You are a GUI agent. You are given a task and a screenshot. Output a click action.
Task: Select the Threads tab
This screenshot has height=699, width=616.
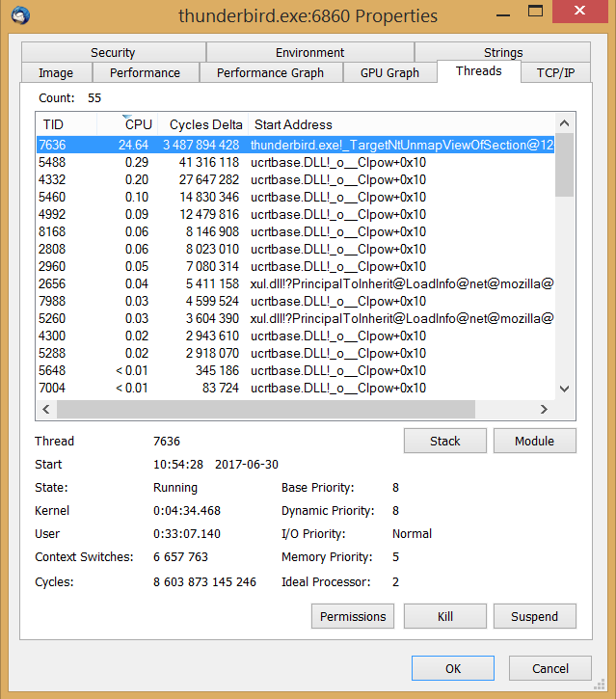click(x=479, y=71)
